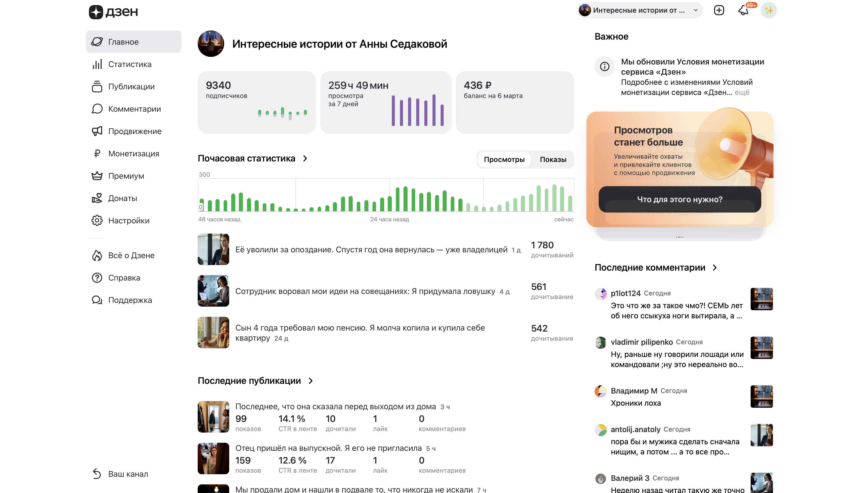Open Премиум crown icon in sidebar
This screenshot has height=493, width=868.
97,176
